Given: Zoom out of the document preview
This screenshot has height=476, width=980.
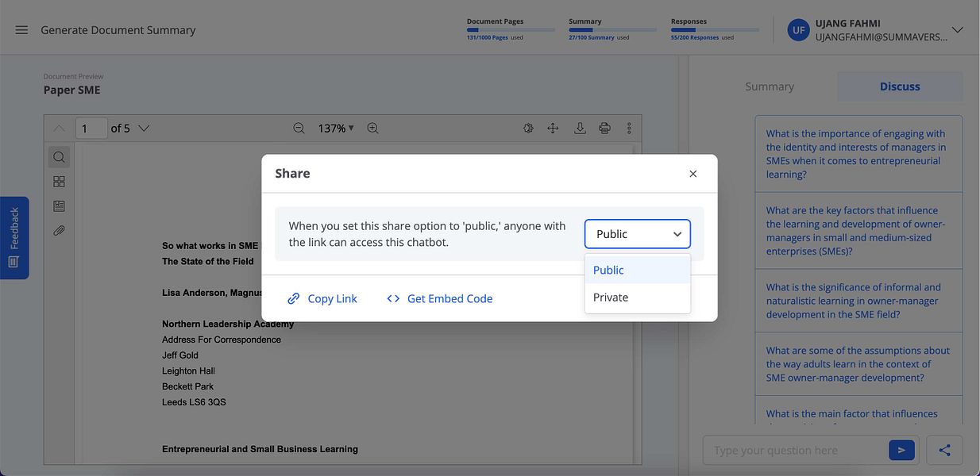Looking at the screenshot, I should 299,128.
